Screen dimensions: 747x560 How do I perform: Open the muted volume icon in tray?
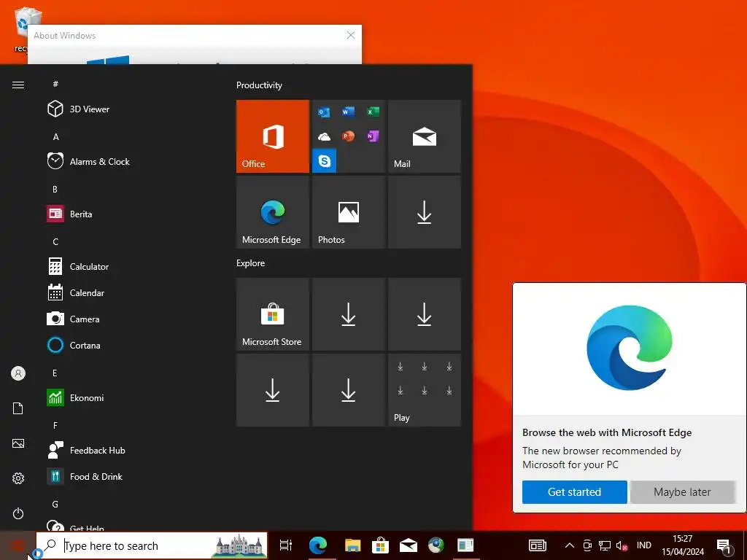(622, 545)
